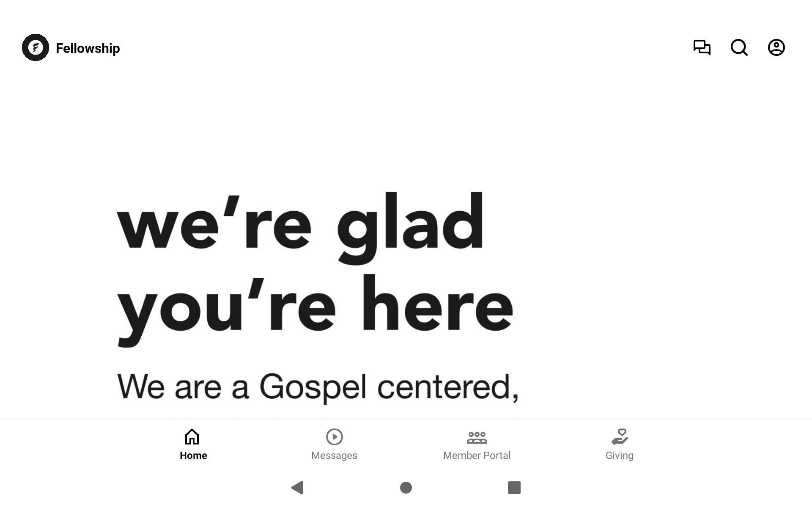
Task: Open the user account profile icon
Action: (776, 47)
